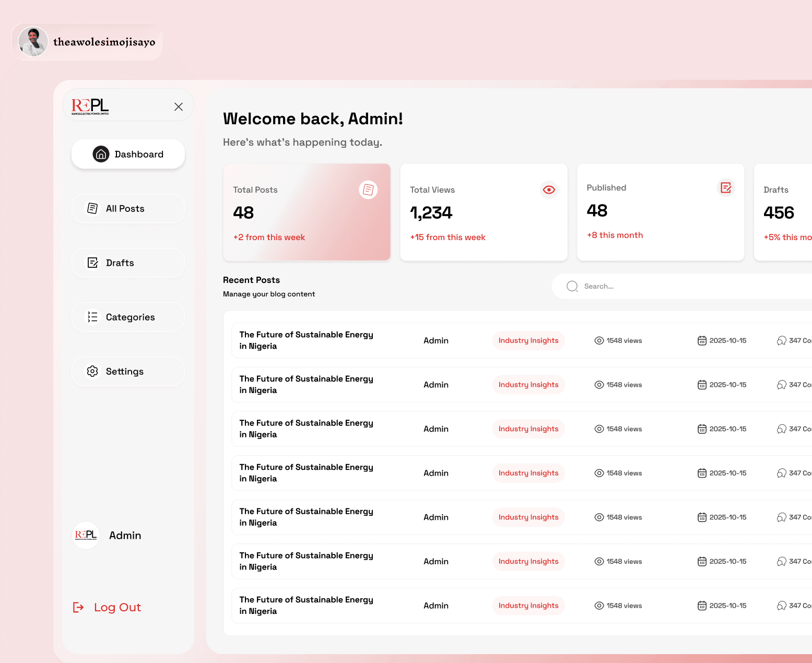Click '+8 this month' text
The height and width of the screenshot is (663, 812).
pyautogui.click(x=615, y=235)
